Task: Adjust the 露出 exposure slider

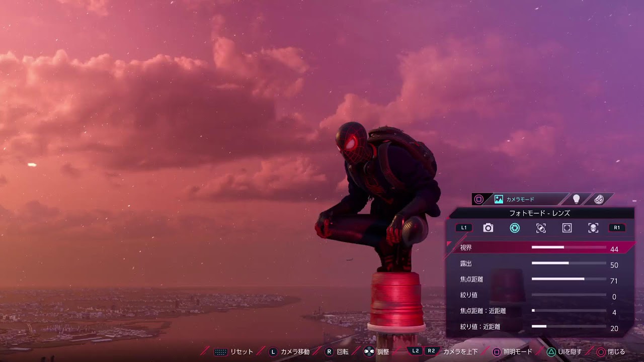Action: tap(569, 263)
